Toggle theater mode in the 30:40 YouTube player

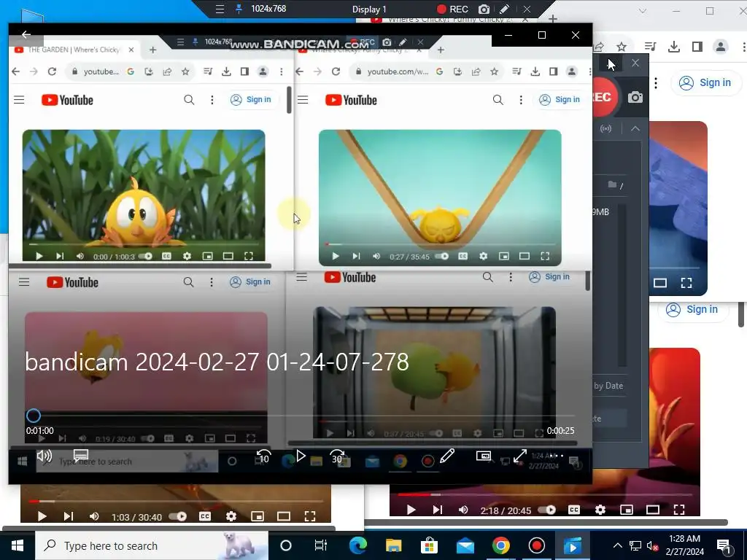click(284, 516)
